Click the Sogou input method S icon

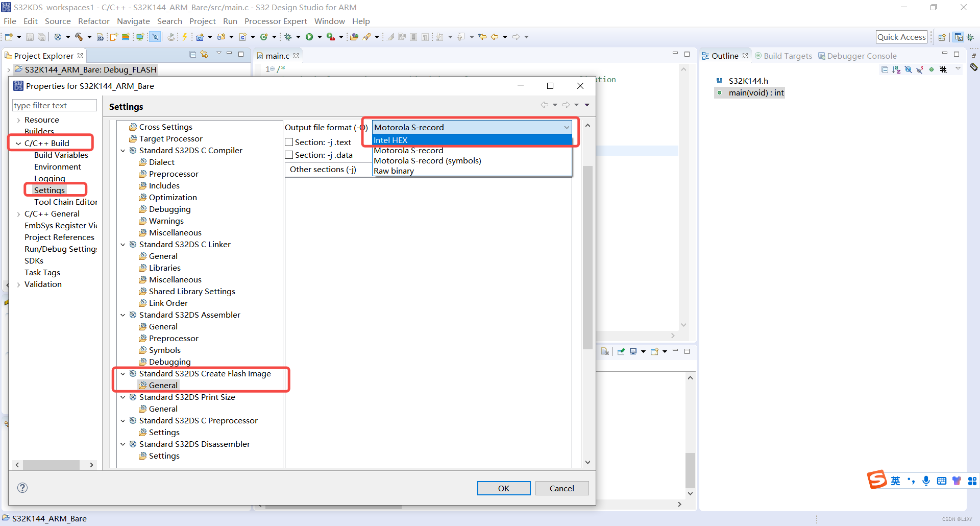(x=877, y=480)
